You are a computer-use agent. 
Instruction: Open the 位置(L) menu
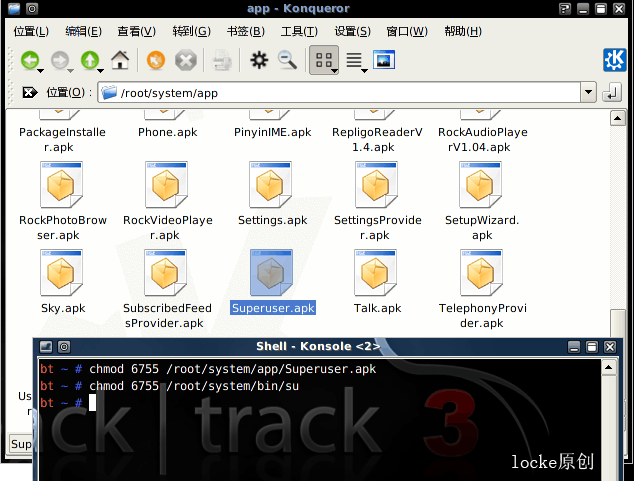point(31,31)
